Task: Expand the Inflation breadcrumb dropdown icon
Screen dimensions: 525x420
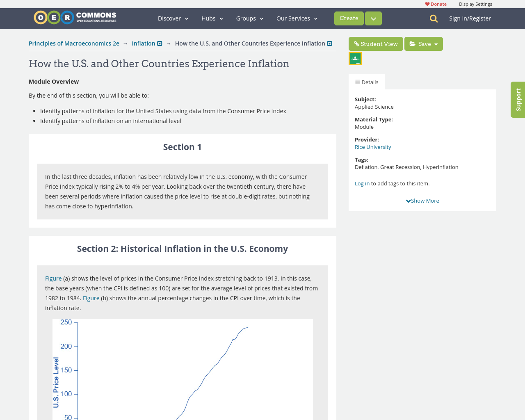Action: click(160, 43)
